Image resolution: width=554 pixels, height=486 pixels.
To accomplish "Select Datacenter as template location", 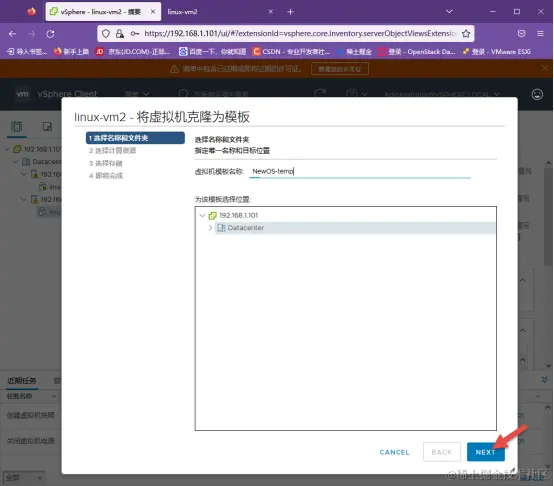I will tap(355, 228).
